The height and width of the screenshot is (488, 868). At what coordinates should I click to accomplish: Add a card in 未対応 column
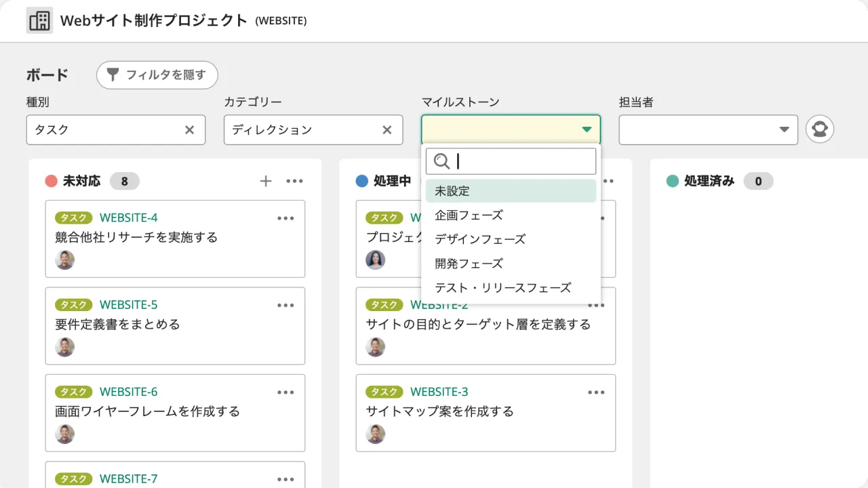[x=266, y=181]
